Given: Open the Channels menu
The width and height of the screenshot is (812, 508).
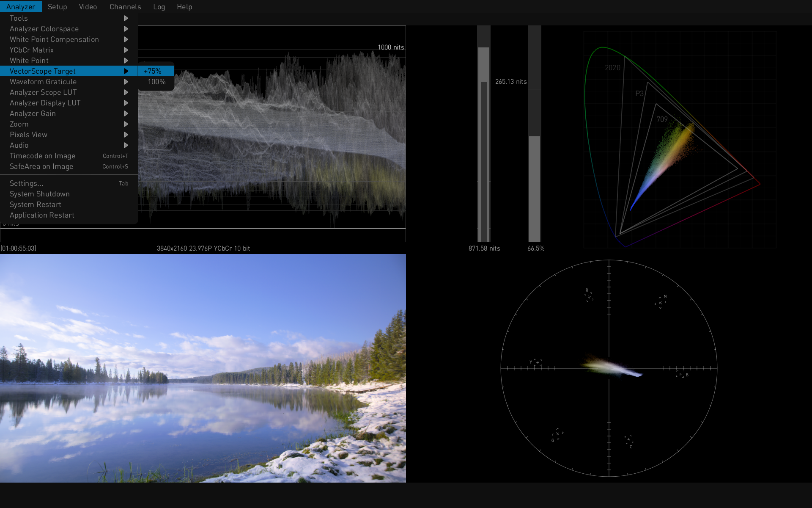Looking at the screenshot, I should pos(125,7).
